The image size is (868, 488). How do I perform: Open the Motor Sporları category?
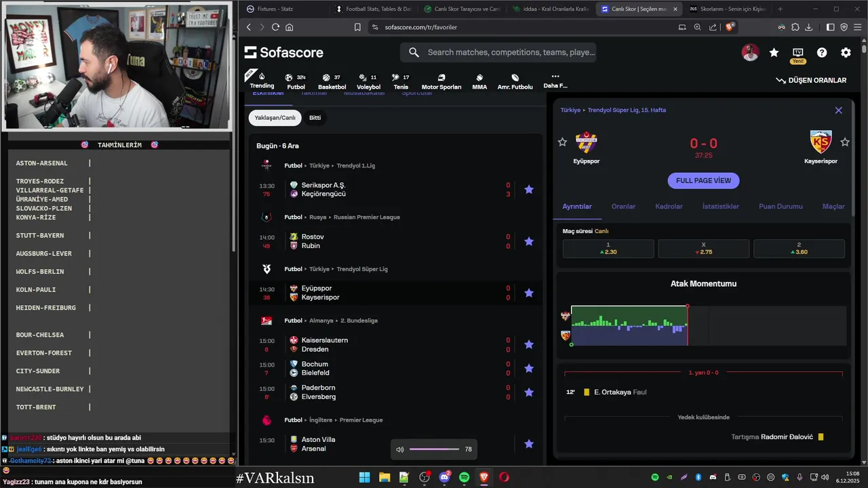(x=441, y=81)
